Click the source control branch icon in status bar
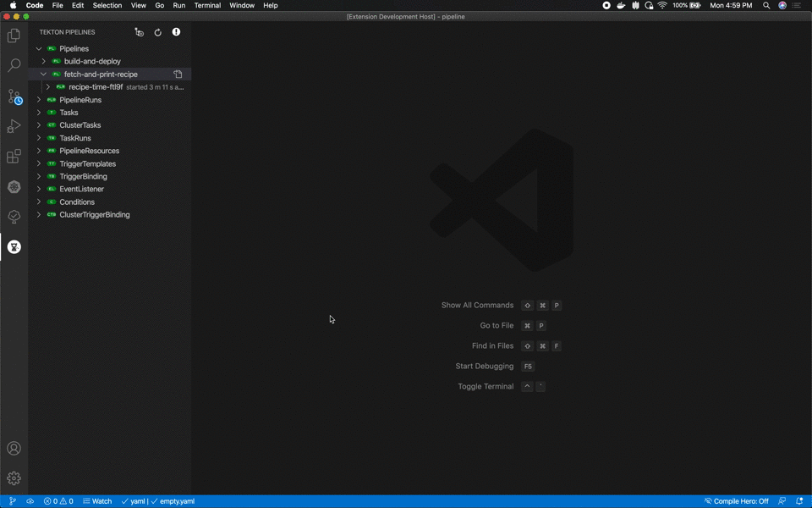The image size is (812, 508). click(x=13, y=501)
